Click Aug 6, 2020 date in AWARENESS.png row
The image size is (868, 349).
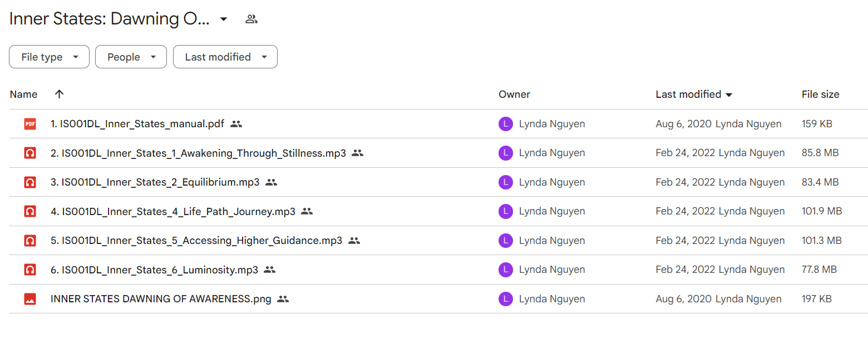pos(683,299)
